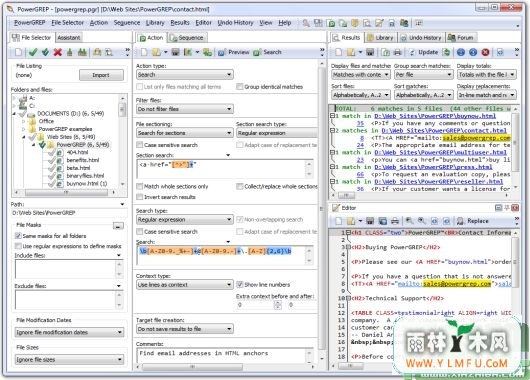Open the File Modification Dates dropdown
The image size is (530, 380).
69,332
